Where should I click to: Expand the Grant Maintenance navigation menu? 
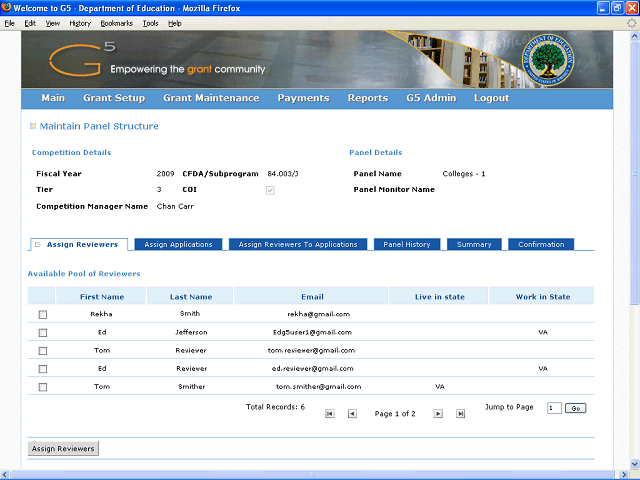211,98
